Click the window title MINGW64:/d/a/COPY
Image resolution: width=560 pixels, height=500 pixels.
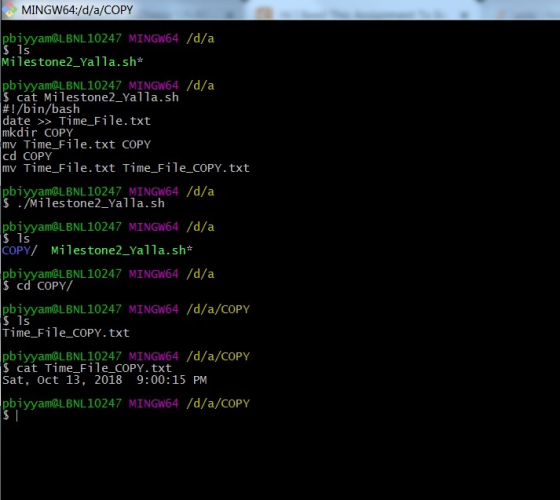pos(77,10)
